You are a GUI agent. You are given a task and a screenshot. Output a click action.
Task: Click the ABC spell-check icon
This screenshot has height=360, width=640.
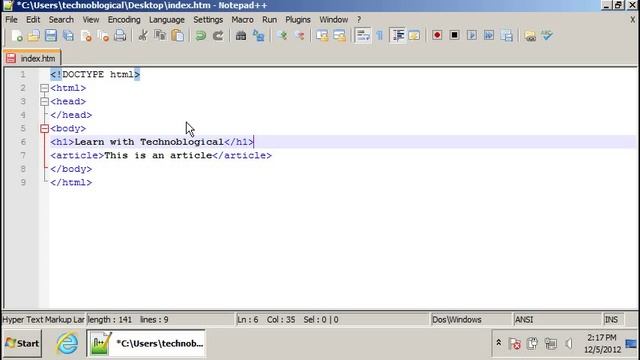coord(547,36)
